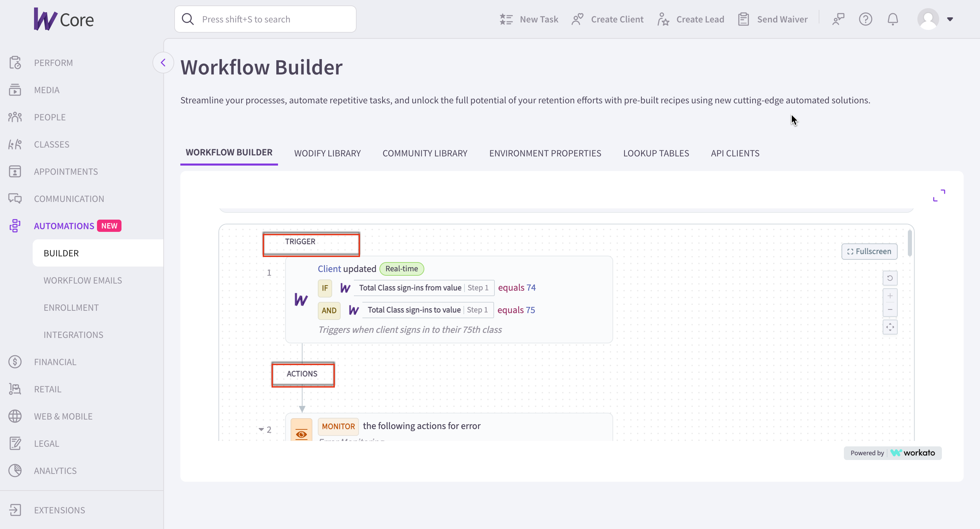Click the Wodify Core logo
This screenshot has width=980, height=529.
(x=64, y=19)
